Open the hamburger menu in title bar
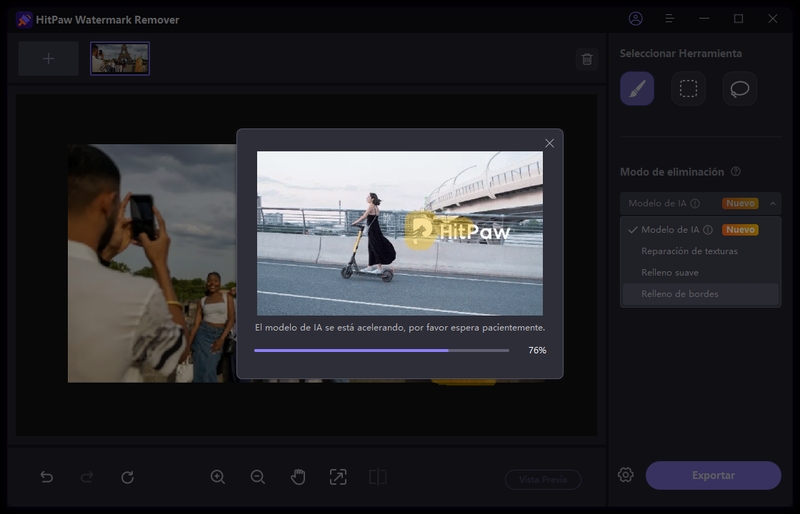 point(670,19)
